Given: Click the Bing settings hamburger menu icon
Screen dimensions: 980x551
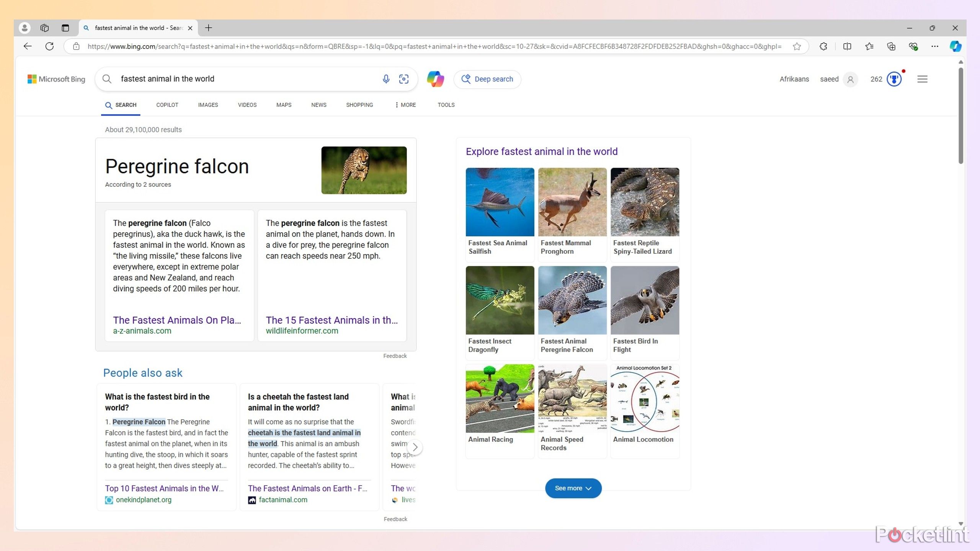Looking at the screenshot, I should [922, 79].
